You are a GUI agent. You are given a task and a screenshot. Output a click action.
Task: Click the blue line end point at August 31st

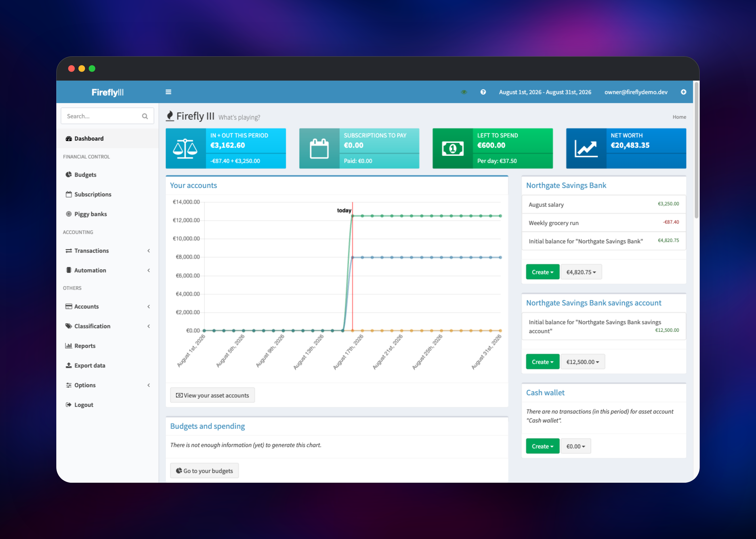tap(500, 257)
